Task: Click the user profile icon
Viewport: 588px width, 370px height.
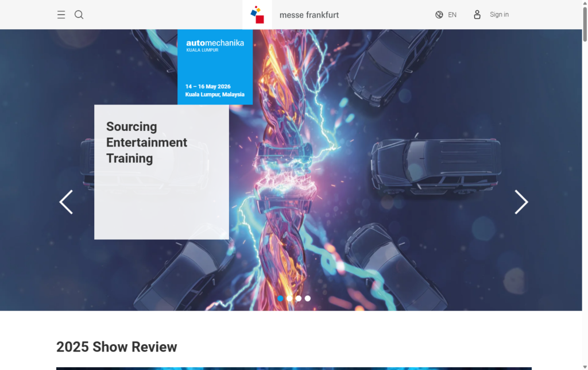Action: (477, 15)
